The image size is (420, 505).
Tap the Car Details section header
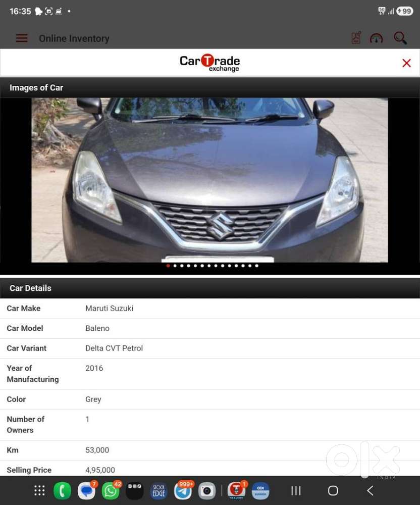coord(30,288)
